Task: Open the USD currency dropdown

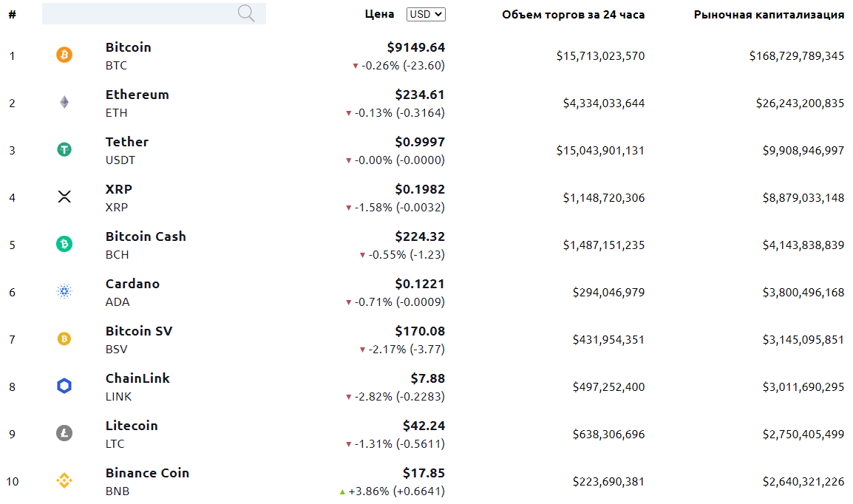Action: (426, 14)
